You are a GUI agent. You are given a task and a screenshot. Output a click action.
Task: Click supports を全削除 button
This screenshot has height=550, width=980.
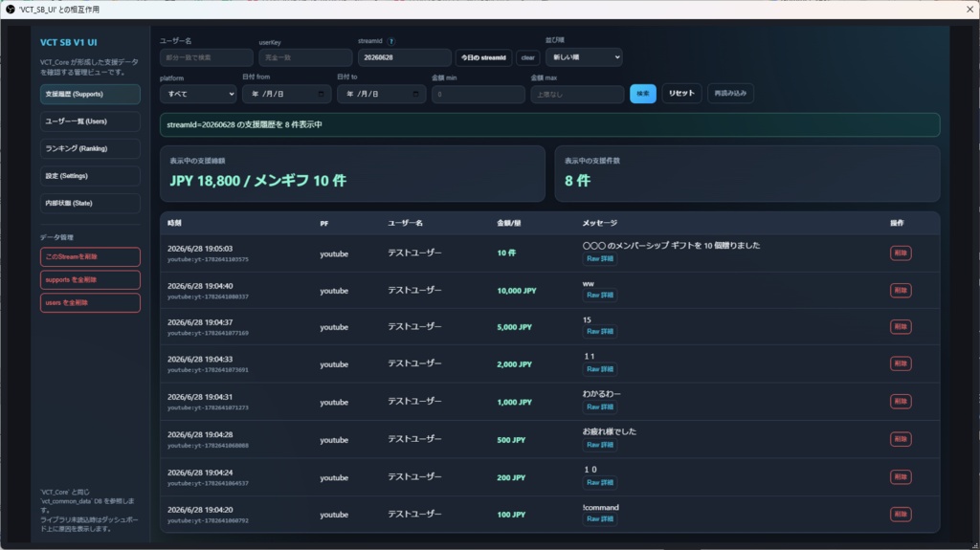tap(90, 279)
